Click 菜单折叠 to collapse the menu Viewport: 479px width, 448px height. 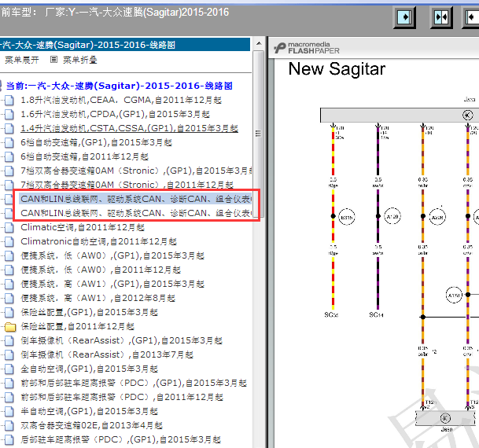80,60
